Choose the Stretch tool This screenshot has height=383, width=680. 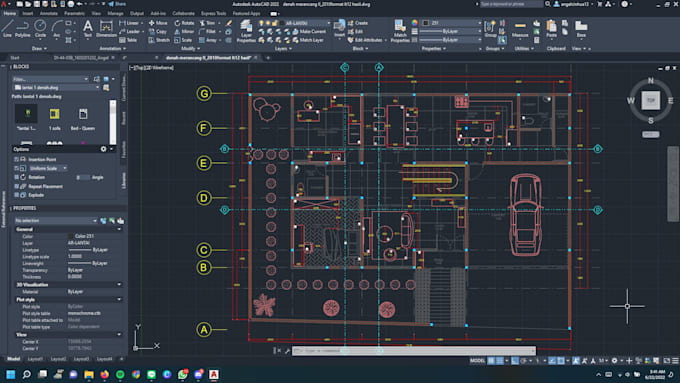[x=159, y=40]
